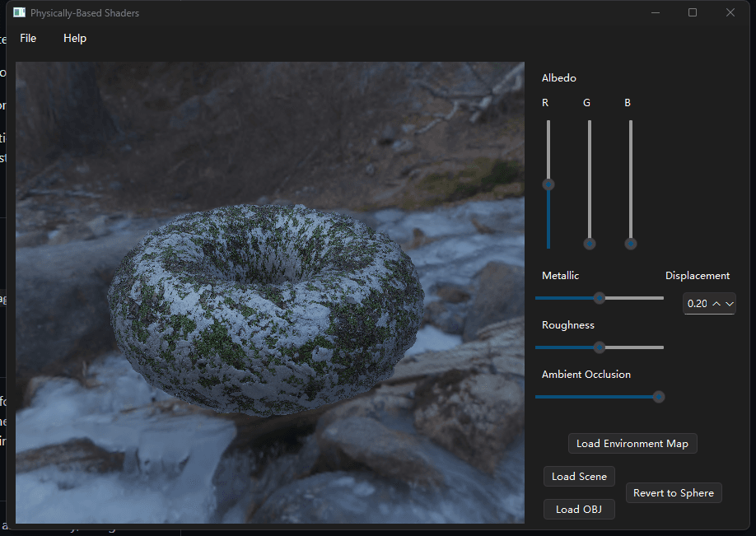Viewport: 756px width, 536px height.
Task: Open the File menu
Action: 28,38
